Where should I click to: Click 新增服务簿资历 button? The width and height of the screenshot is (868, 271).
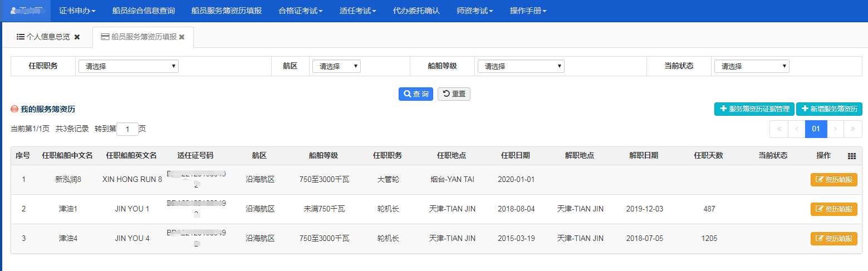point(829,109)
